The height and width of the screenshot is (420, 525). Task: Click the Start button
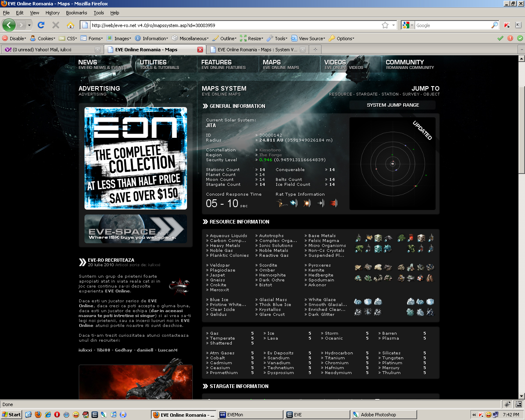pos(11,415)
